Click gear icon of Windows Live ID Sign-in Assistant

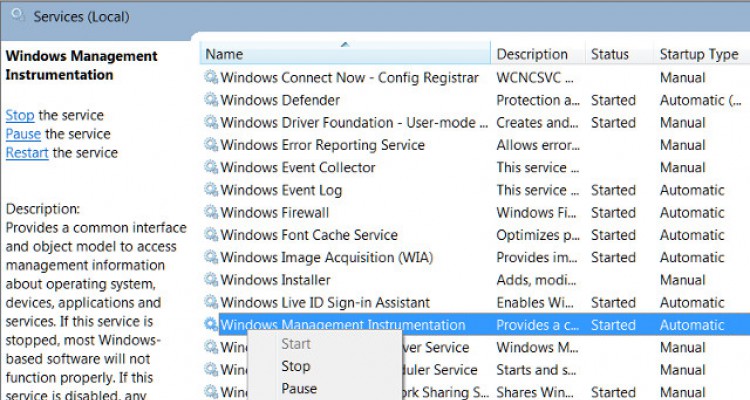coord(211,301)
